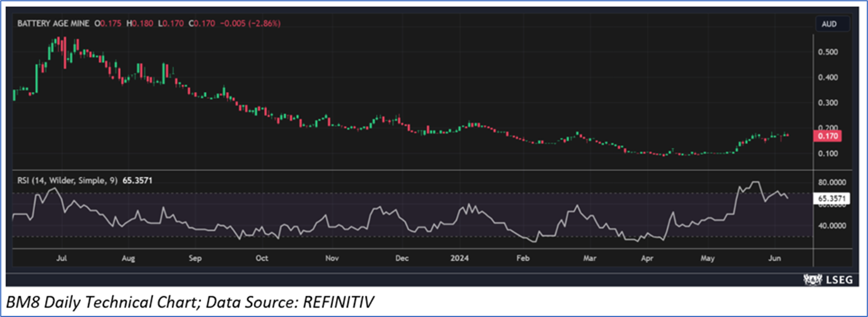The image size is (868, 317).
Task: Click the 65.3571 RSI value tag
Action: (833, 199)
